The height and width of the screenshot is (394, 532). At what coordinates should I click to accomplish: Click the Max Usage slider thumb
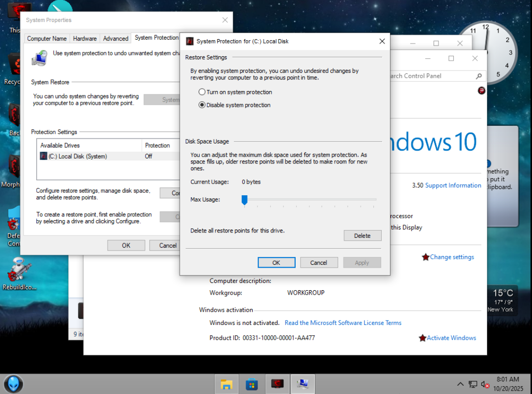coord(244,200)
